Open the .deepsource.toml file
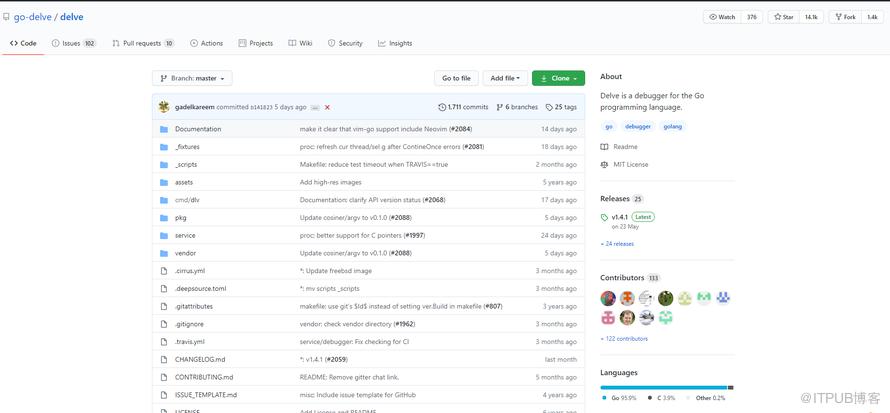Viewport: 890px width, 413px height. 200,289
